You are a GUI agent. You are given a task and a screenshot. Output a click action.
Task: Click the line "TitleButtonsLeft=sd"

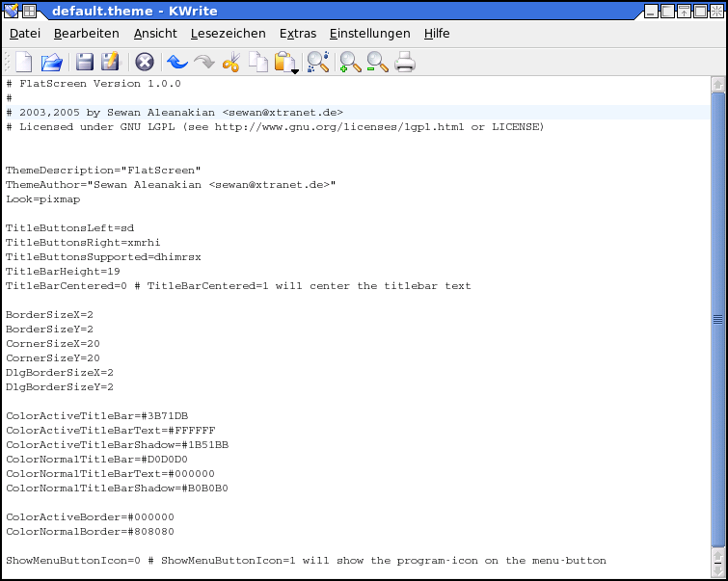coord(69,227)
